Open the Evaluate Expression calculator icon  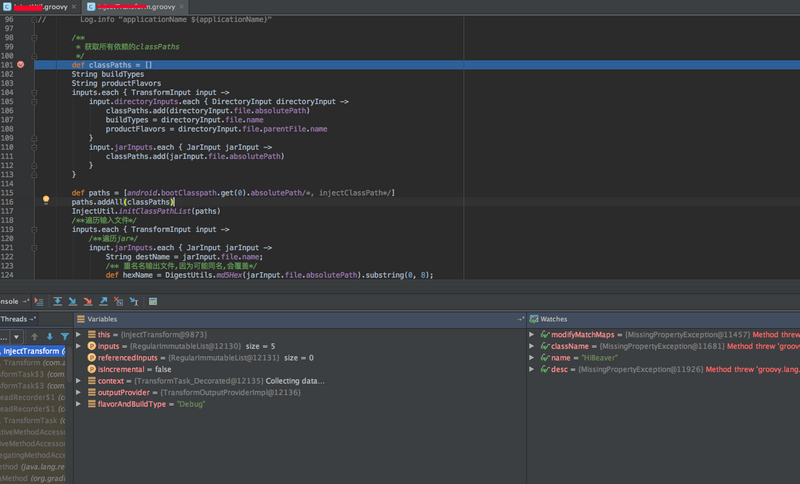[153, 301]
